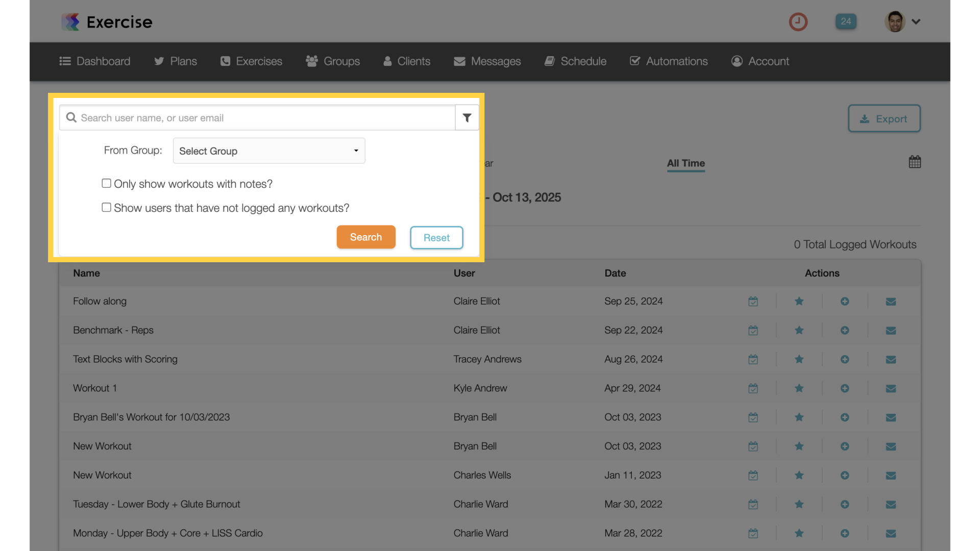Click the Export button top right
Viewport: 980px width, 551px height.
884,118
